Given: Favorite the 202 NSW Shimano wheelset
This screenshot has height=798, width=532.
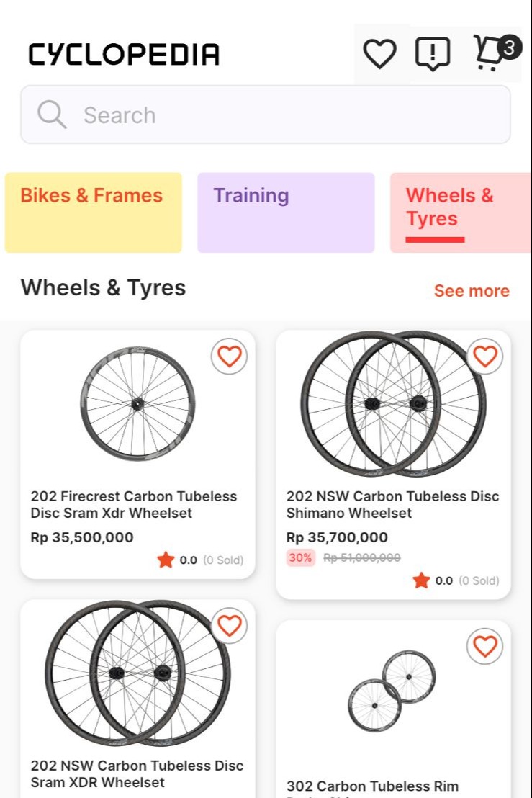Looking at the screenshot, I should [484, 356].
